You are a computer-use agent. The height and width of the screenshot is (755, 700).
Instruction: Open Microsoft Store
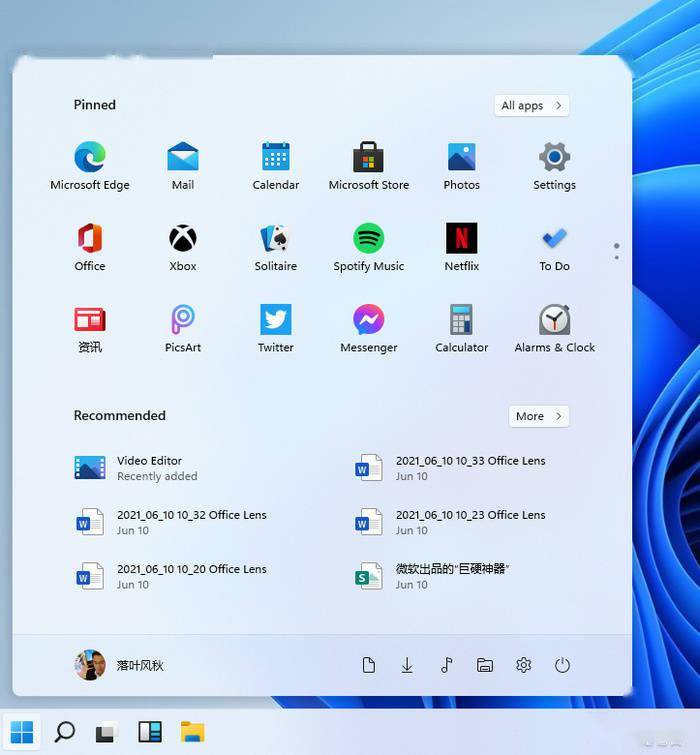click(x=368, y=166)
